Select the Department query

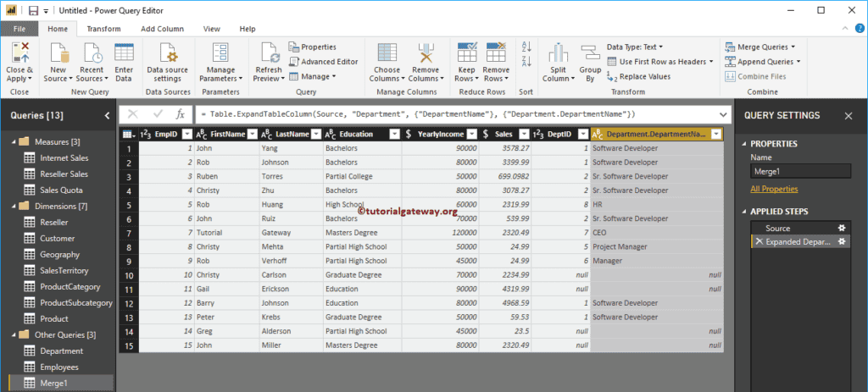(61, 351)
